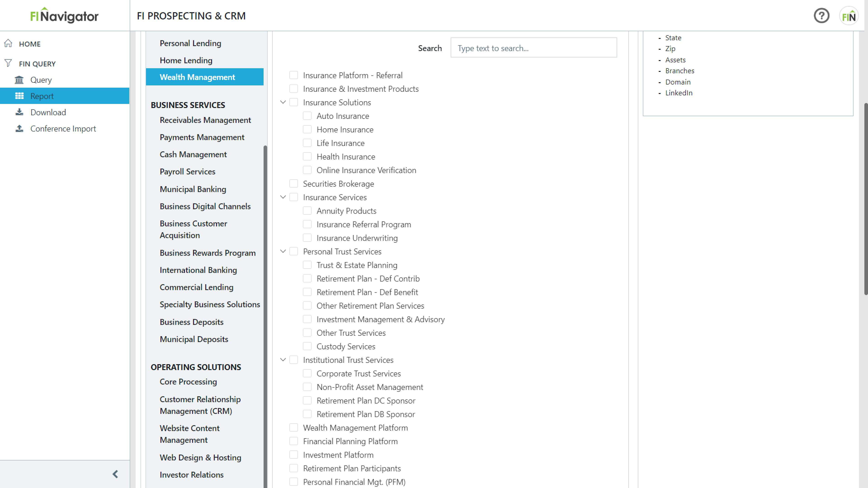Screen dimensions: 868x488
Task: Open Receivables Management category
Action: pyautogui.click(x=205, y=120)
